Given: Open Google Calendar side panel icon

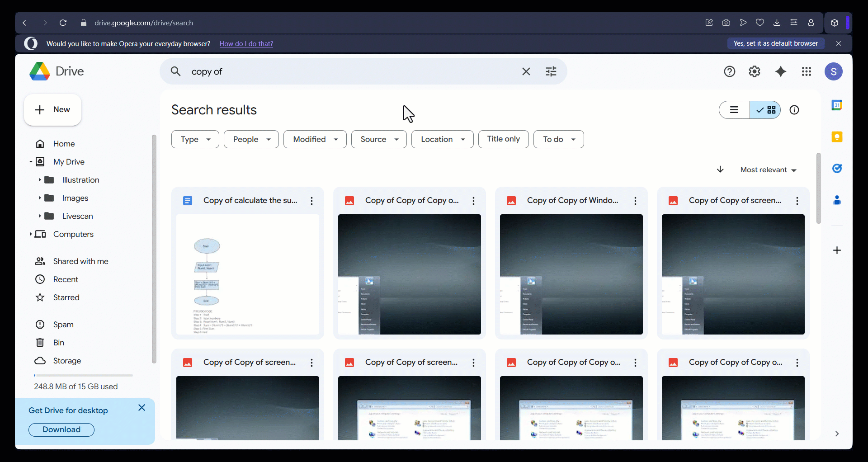Looking at the screenshot, I should pyautogui.click(x=837, y=105).
